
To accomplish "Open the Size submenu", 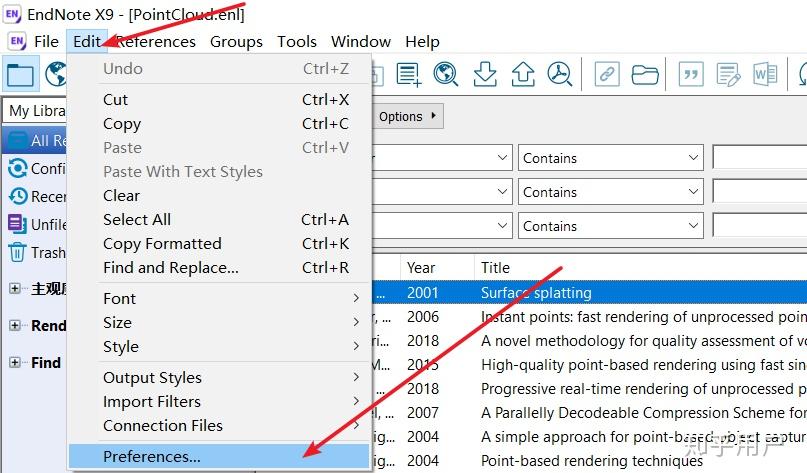I will [220, 323].
